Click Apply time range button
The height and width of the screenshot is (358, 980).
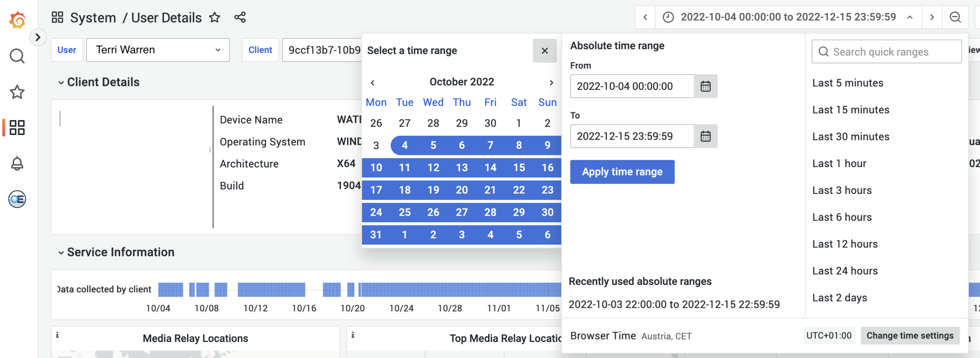coord(622,172)
